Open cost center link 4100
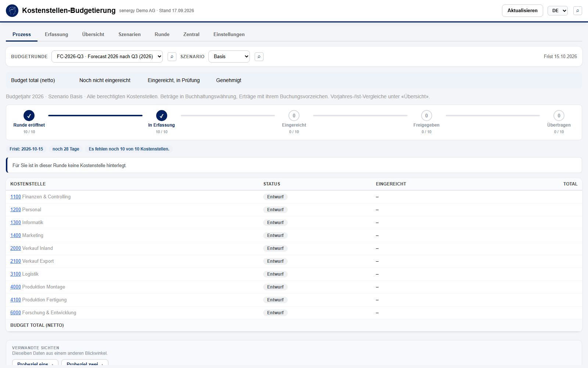 pyautogui.click(x=15, y=300)
